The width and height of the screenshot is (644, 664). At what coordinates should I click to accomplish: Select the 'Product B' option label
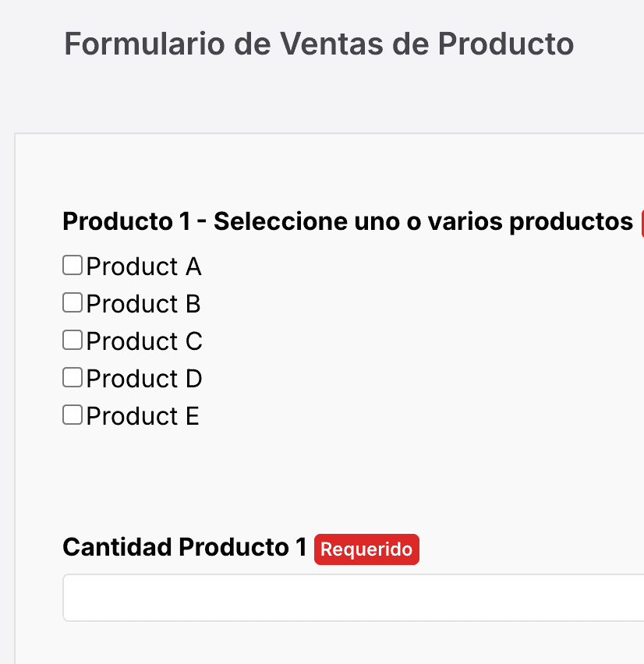[143, 304]
